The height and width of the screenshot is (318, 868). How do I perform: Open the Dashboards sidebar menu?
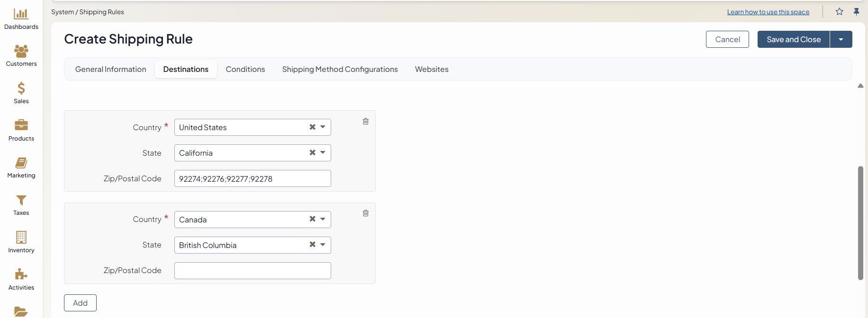coord(21,19)
